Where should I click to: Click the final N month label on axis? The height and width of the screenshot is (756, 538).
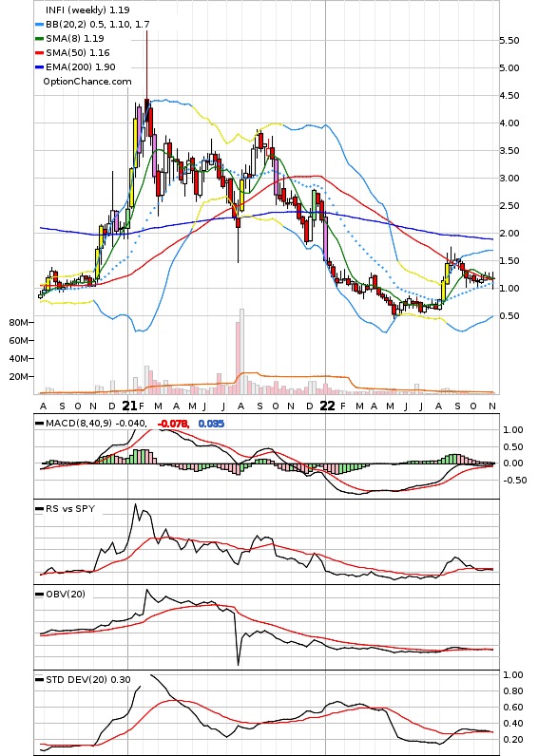pos(492,406)
